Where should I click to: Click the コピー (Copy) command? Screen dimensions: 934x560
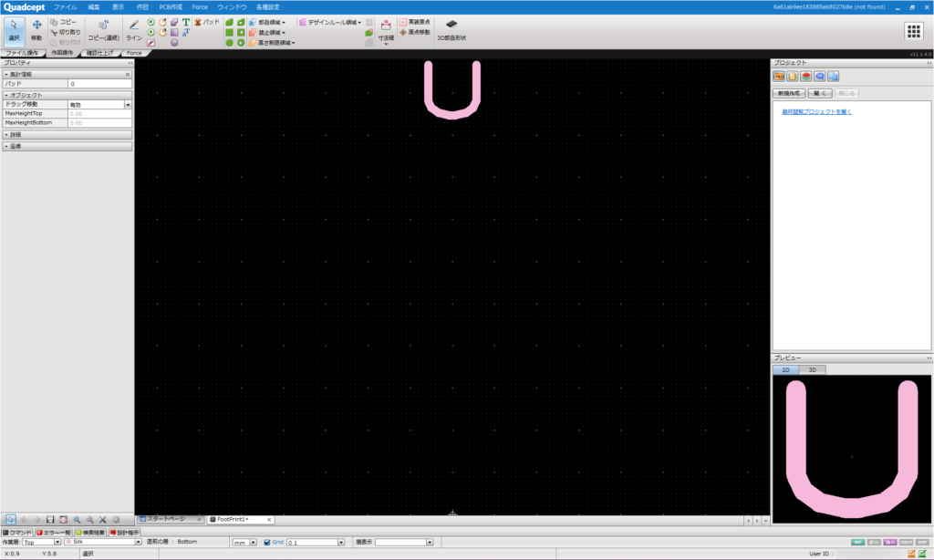coord(64,22)
